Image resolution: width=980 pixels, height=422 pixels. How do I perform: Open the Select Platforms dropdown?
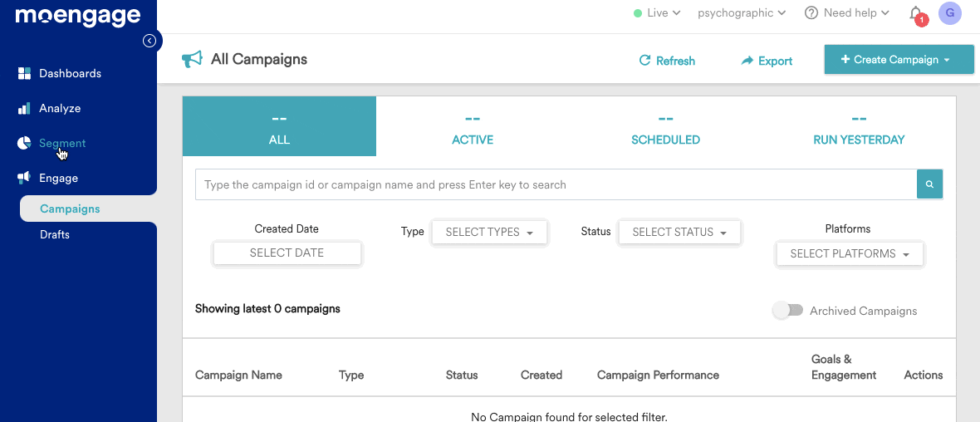click(x=850, y=254)
